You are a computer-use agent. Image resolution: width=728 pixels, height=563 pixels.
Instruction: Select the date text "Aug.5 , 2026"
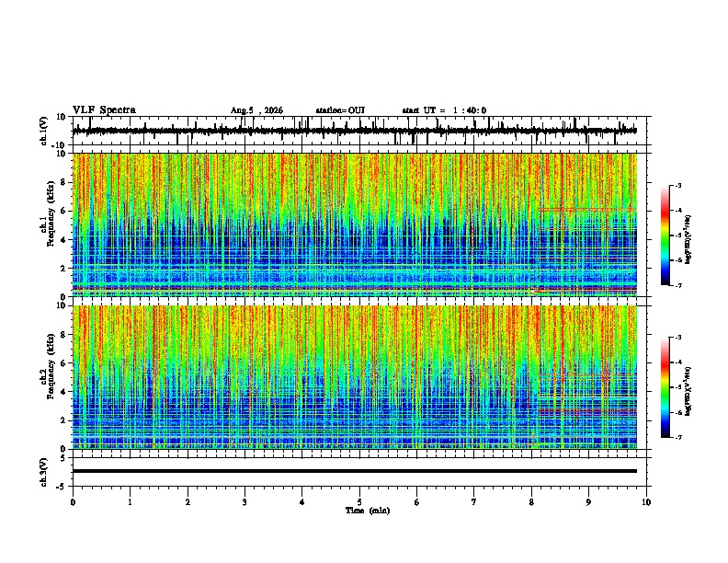tap(256, 110)
